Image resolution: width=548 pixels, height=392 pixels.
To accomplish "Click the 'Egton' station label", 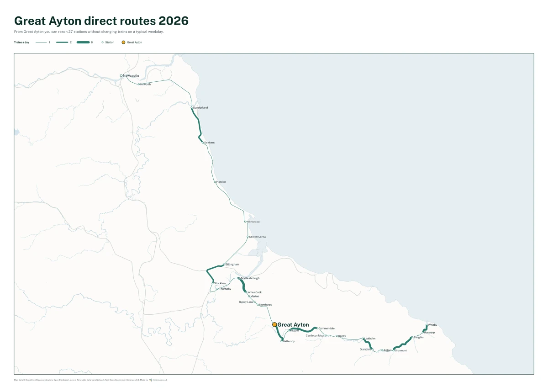I will [387, 350].
